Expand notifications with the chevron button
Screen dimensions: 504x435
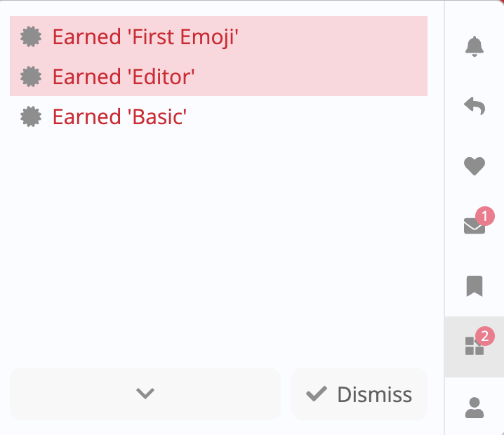[x=145, y=394]
